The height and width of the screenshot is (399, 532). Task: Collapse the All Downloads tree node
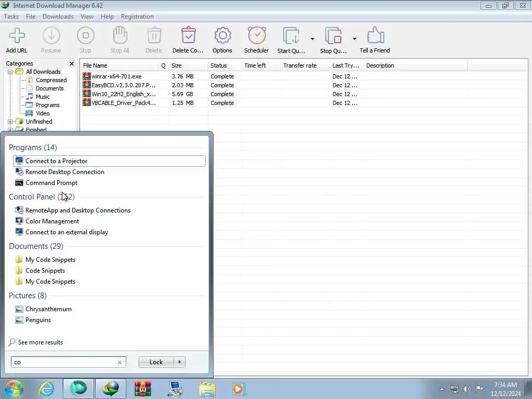(x=10, y=72)
